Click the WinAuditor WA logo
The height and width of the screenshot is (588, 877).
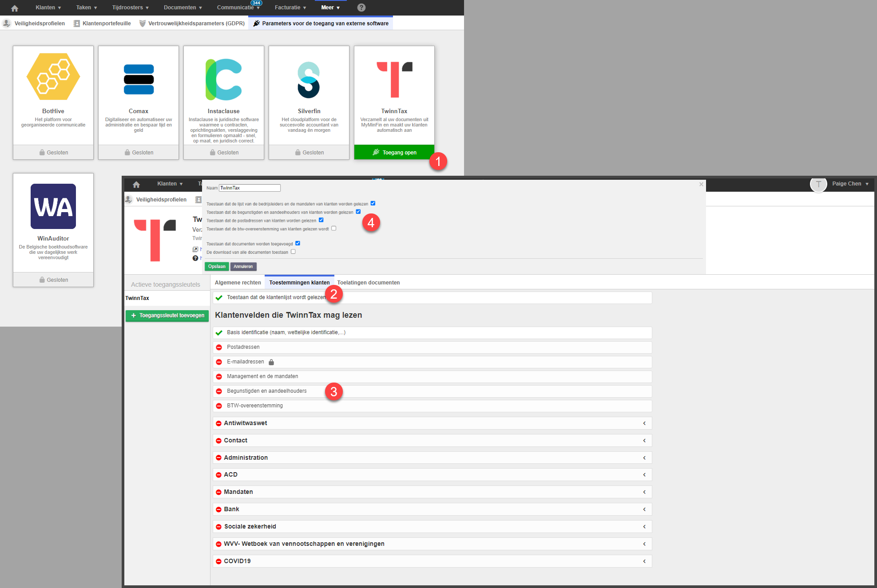pos(53,206)
